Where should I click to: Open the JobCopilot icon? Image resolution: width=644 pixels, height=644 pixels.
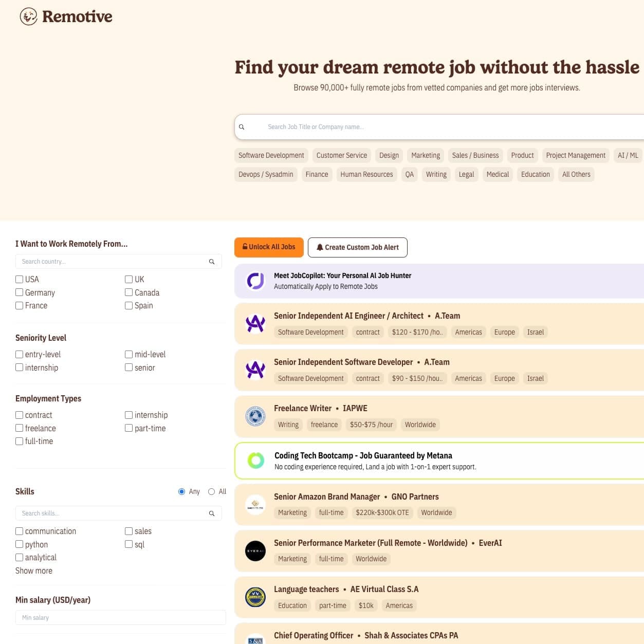(x=255, y=281)
